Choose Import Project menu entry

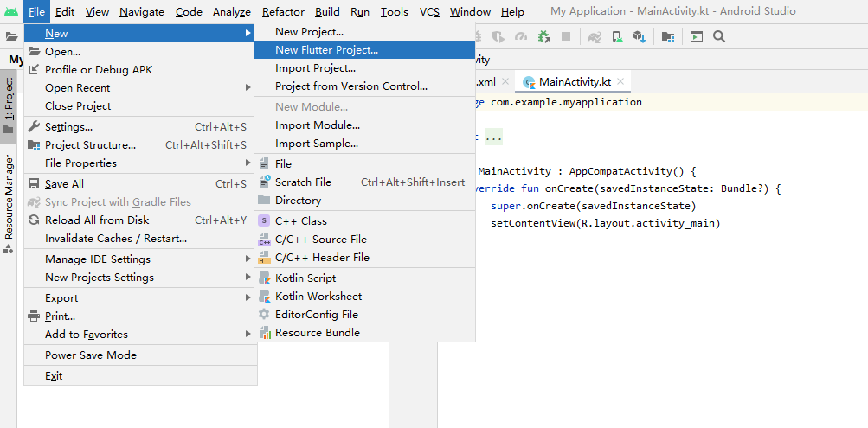click(364, 68)
